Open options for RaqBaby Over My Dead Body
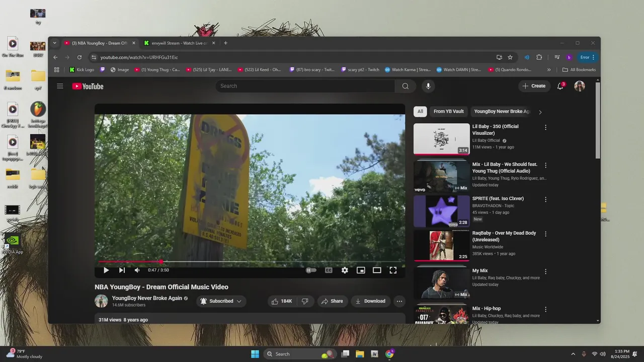Viewport: 644px width, 362px height. click(x=545, y=234)
